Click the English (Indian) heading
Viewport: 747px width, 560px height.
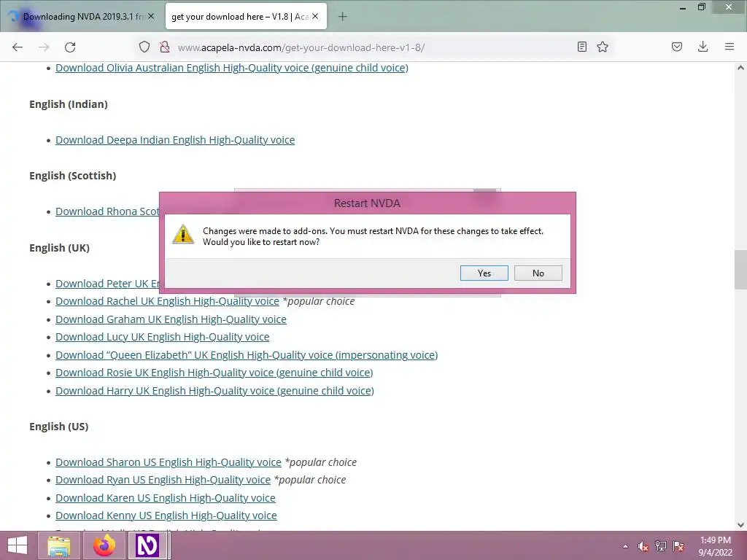coord(69,104)
